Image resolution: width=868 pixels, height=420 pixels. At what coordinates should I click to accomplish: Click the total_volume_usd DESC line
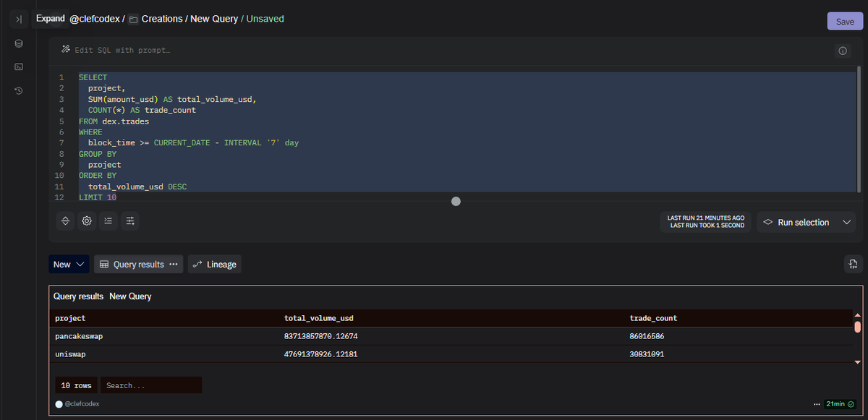click(x=137, y=187)
